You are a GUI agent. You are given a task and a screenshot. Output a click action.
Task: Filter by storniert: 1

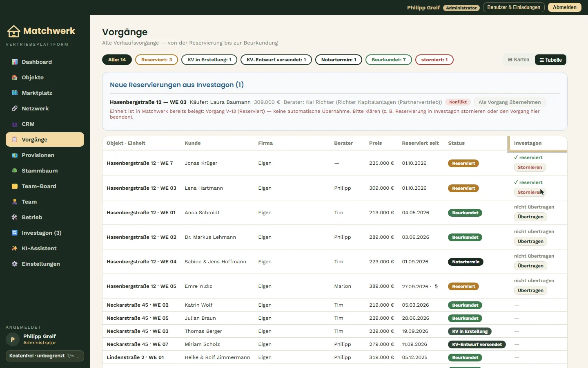click(x=434, y=60)
